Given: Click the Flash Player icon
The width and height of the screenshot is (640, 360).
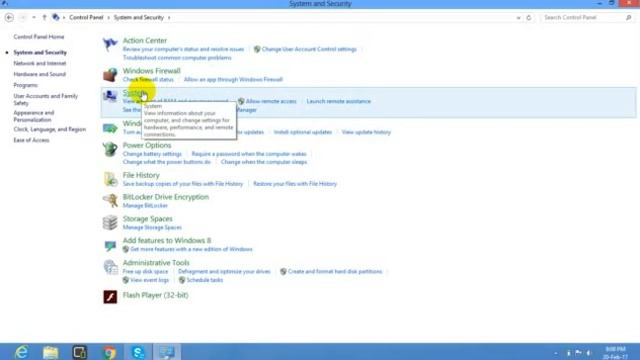Looking at the screenshot, I should (x=110, y=297).
